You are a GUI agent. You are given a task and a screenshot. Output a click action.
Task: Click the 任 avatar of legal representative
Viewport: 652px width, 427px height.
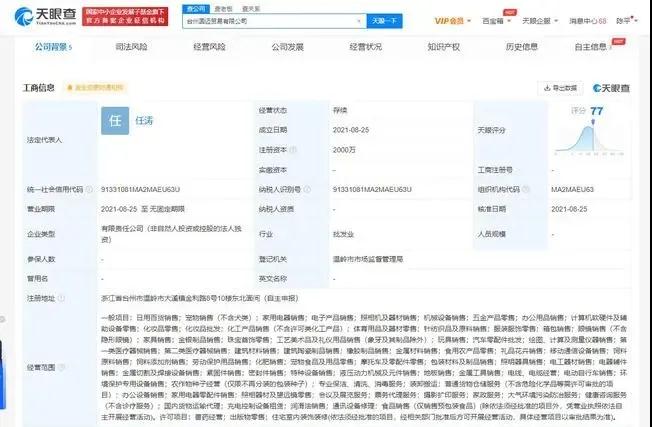[115, 121]
